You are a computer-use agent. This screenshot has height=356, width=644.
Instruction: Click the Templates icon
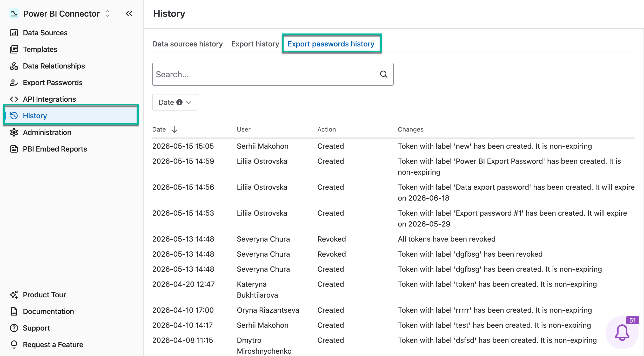14,49
